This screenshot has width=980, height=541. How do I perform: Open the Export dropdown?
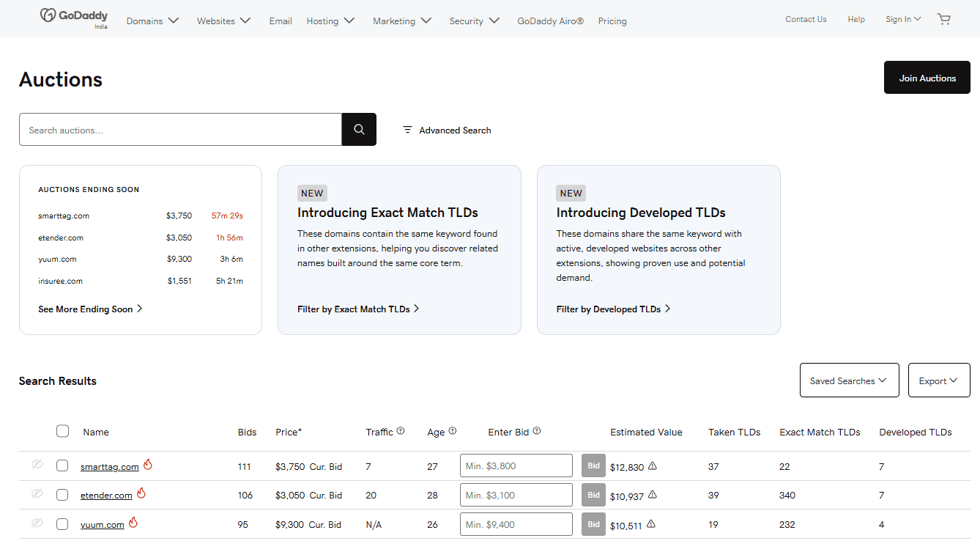(938, 380)
